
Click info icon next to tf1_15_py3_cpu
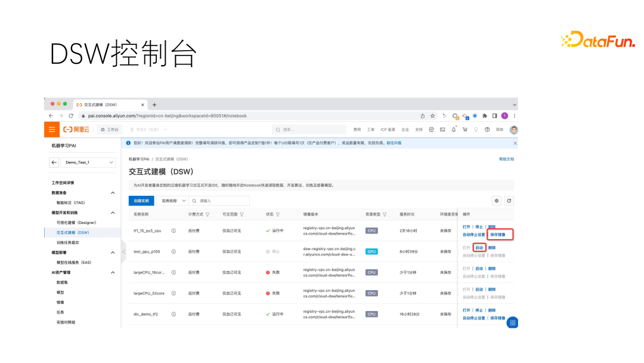click(x=174, y=230)
